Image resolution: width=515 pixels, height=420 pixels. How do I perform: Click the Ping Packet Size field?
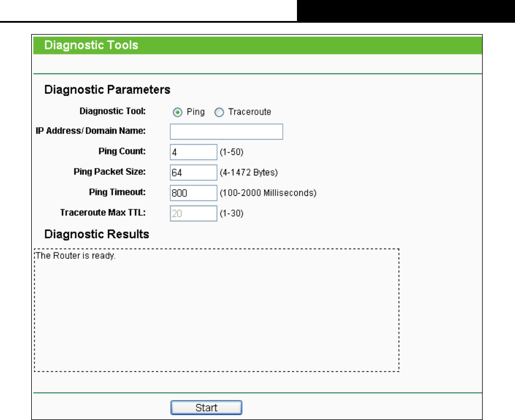194,173
